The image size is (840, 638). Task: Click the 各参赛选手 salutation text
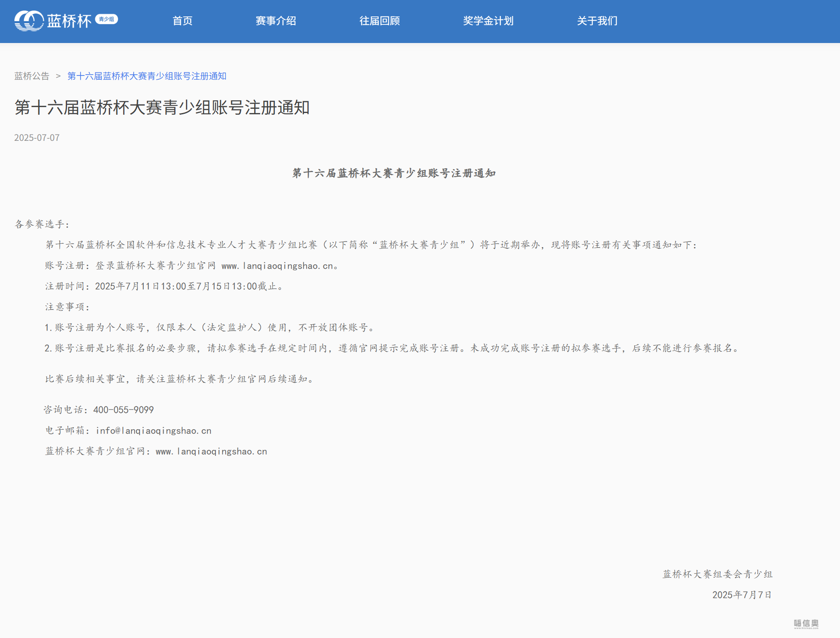42,224
